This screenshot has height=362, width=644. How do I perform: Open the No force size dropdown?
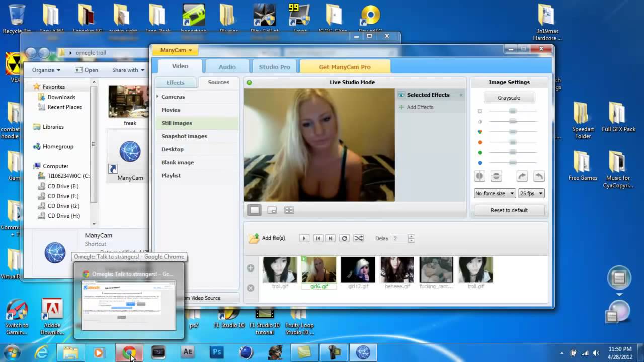[x=495, y=193]
